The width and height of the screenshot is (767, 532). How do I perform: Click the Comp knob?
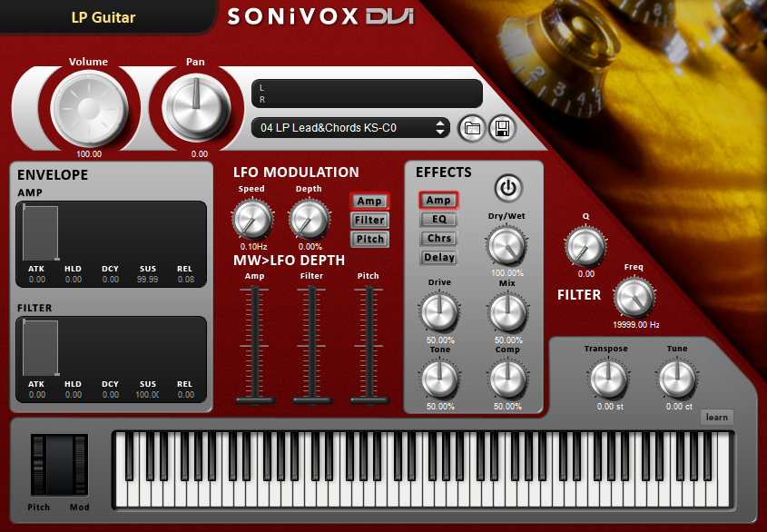point(507,379)
